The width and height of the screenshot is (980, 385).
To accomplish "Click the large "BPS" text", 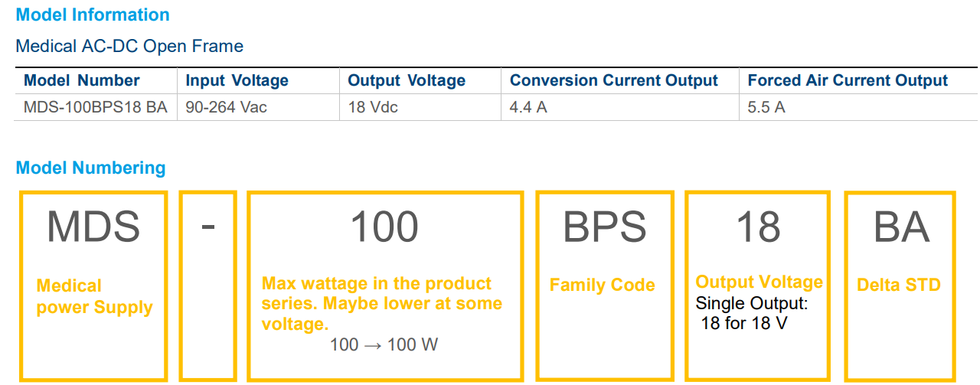I will point(604,227).
